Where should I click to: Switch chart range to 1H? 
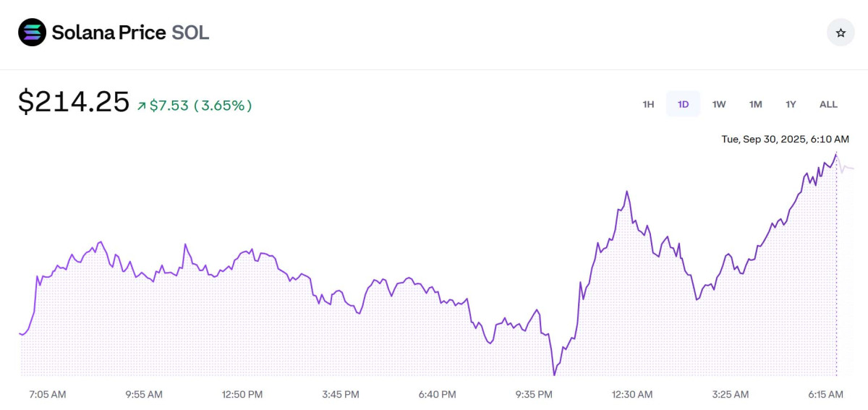648,104
